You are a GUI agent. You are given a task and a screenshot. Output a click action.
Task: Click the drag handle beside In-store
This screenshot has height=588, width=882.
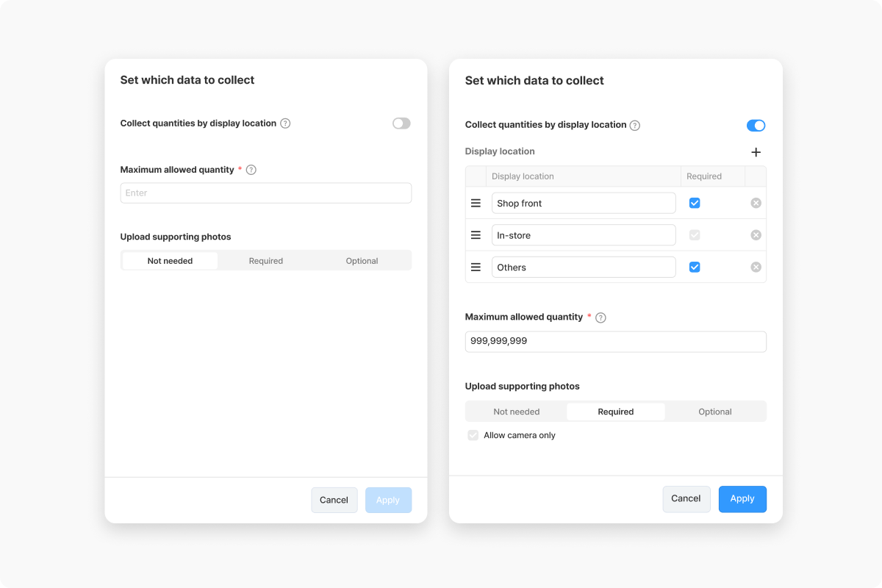(476, 235)
